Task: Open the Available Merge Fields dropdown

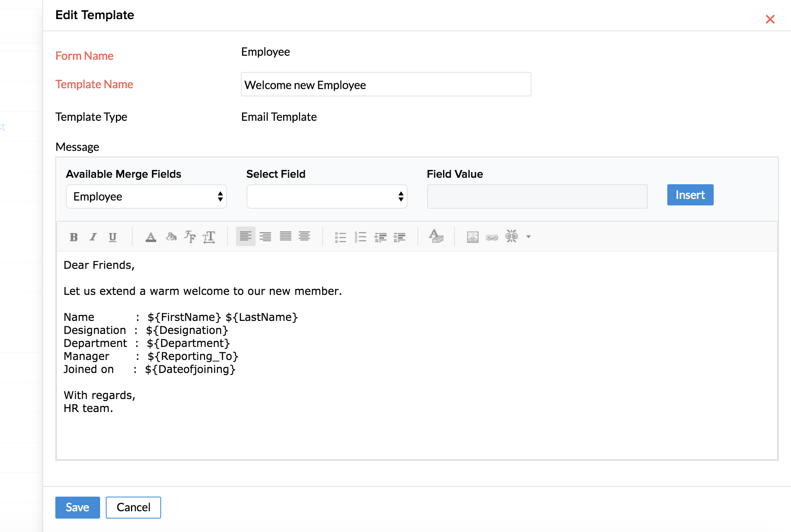Action: tap(146, 196)
